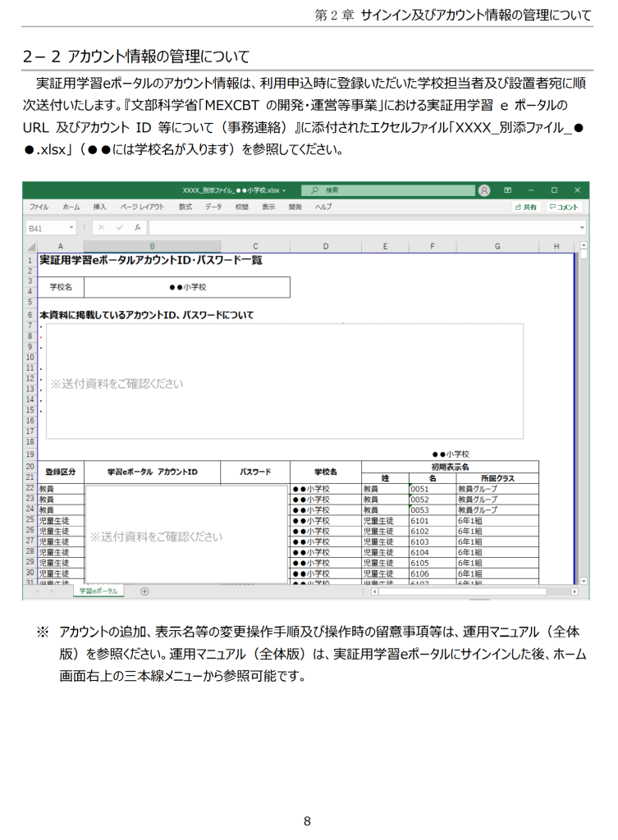Click the select-all corner triangle
Viewport: 618px width, 840px height.
31,246
